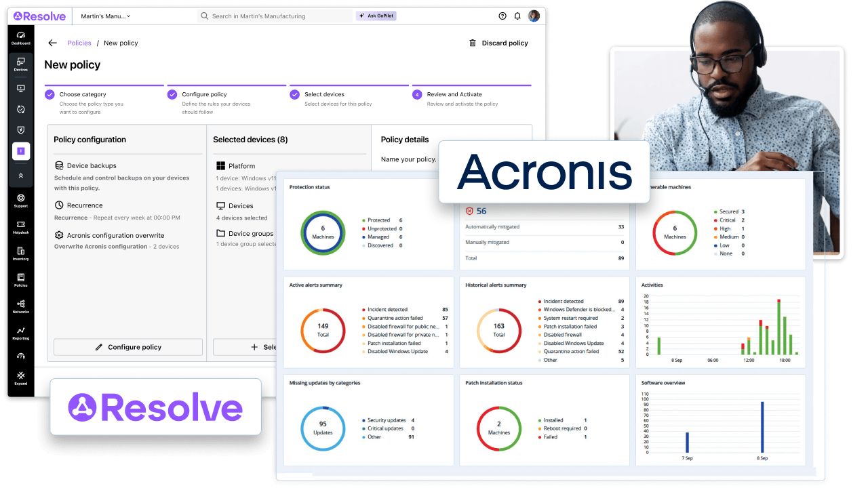Click the Device groups folder icon
This screenshot has height=488, width=868.
(x=220, y=233)
